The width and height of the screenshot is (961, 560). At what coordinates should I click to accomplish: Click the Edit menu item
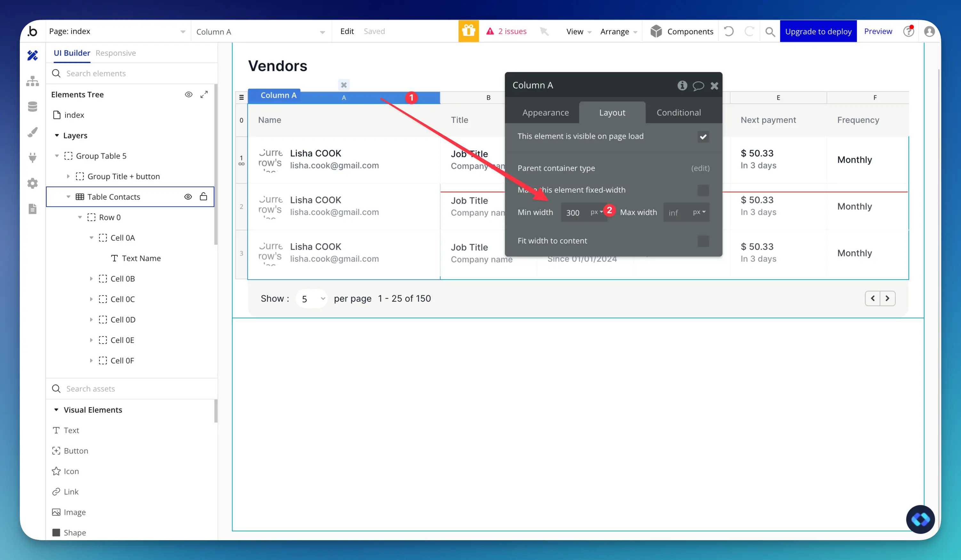(x=347, y=31)
